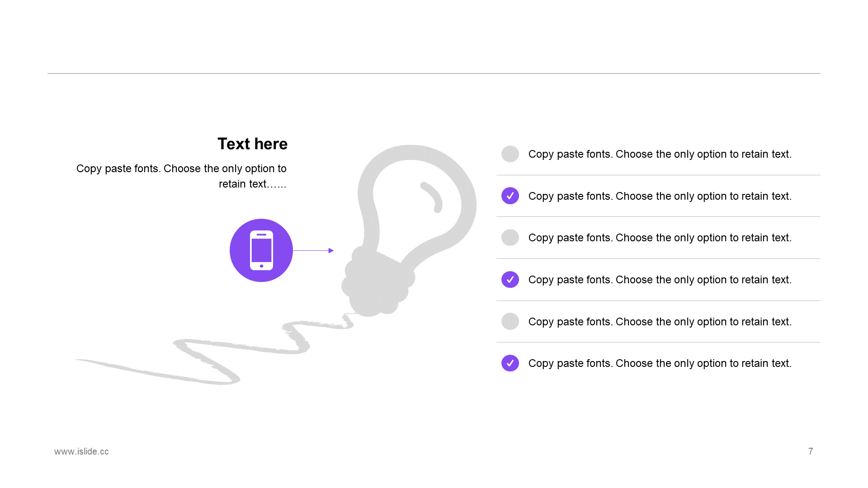Toggle the fourth purple checkmark circle
This screenshot has height=488, width=868.
click(510, 280)
